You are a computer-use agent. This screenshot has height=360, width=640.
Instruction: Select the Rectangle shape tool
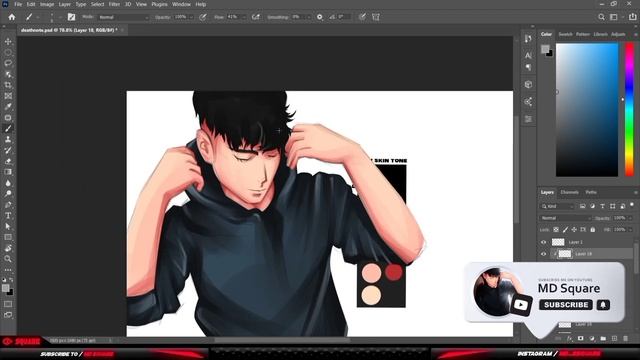(8, 237)
